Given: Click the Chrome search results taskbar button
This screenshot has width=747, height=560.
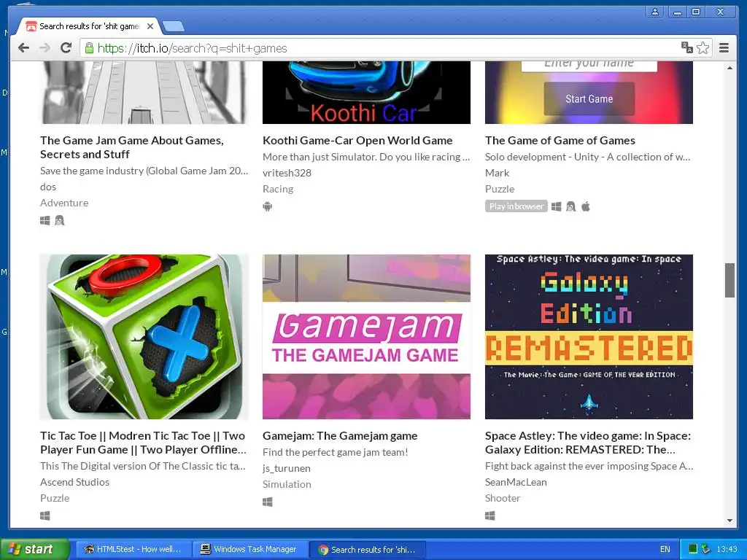Looking at the screenshot, I should click(368, 549).
